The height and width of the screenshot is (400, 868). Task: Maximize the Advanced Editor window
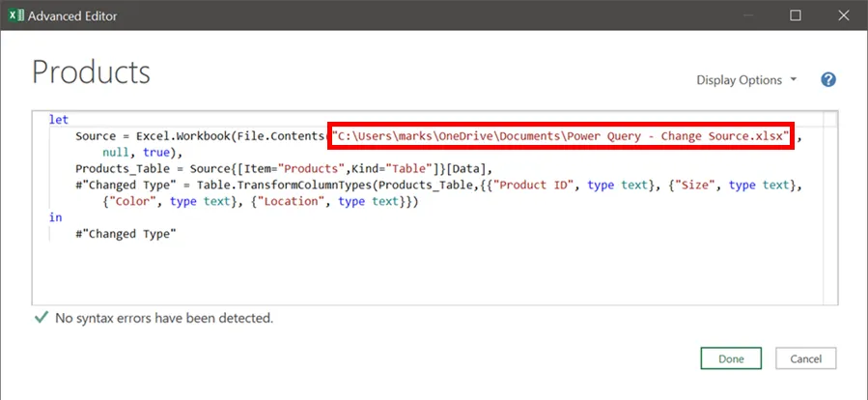(796, 14)
